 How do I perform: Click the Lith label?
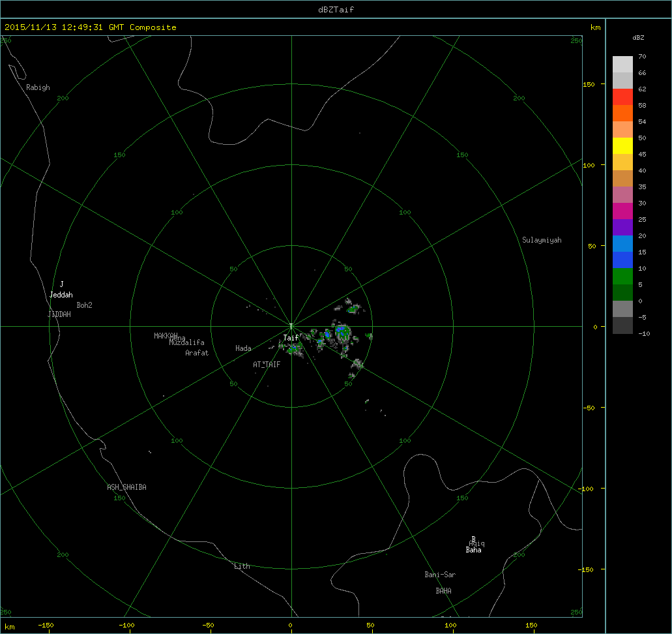tap(242, 566)
